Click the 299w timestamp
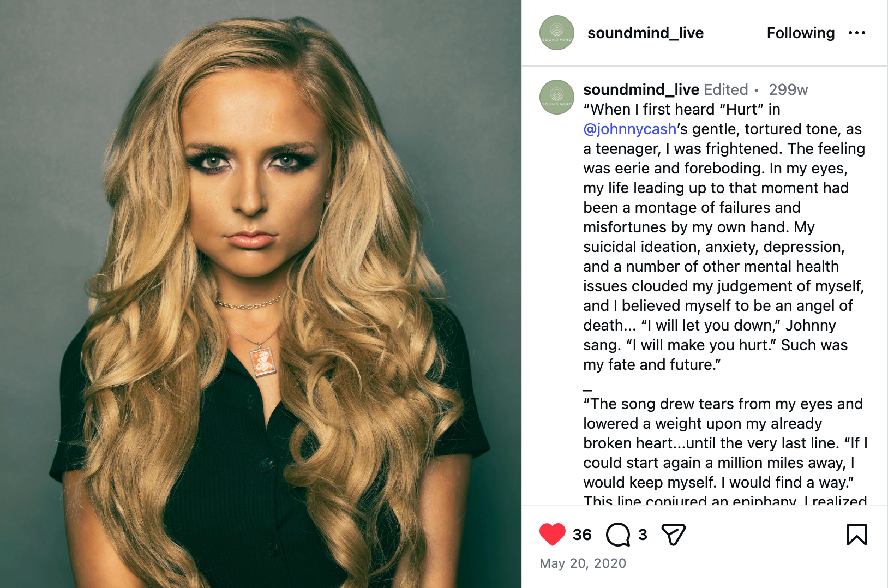The width and height of the screenshot is (888, 588). coord(788,89)
